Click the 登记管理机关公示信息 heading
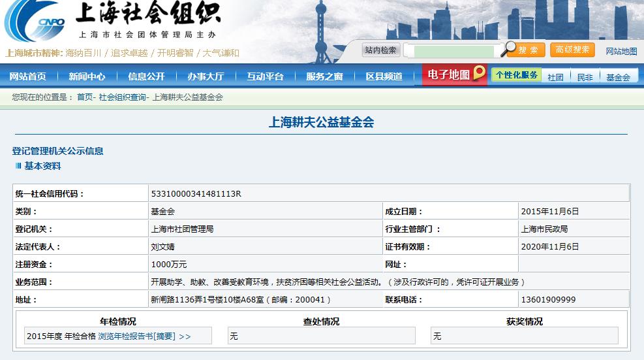 tap(57, 151)
